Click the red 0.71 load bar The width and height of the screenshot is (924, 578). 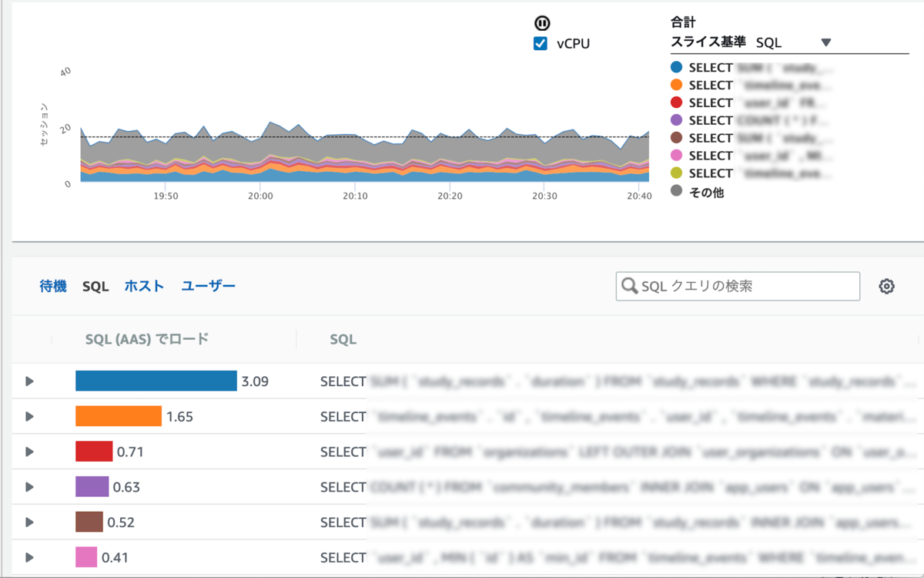pyautogui.click(x=94, y=452)
